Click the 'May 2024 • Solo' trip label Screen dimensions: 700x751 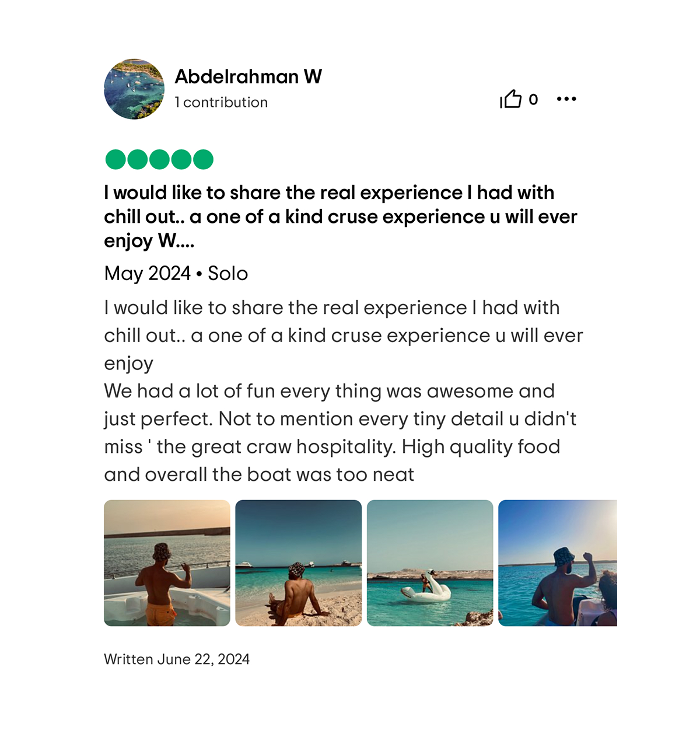click(x=176, y=273)
